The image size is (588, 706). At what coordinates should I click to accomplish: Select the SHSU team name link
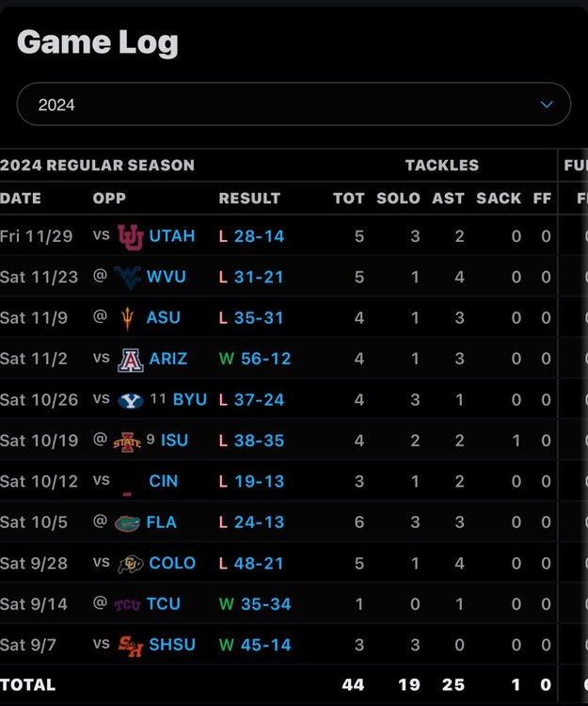[173, 645]
